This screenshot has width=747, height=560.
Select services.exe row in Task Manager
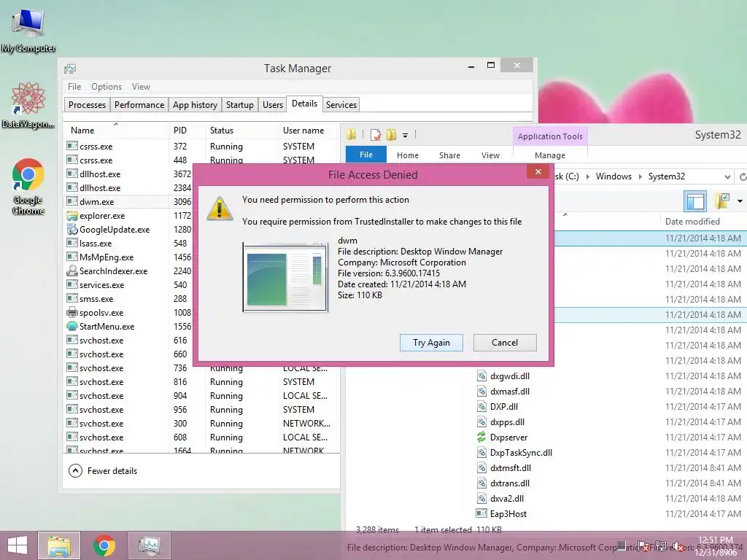129,285
